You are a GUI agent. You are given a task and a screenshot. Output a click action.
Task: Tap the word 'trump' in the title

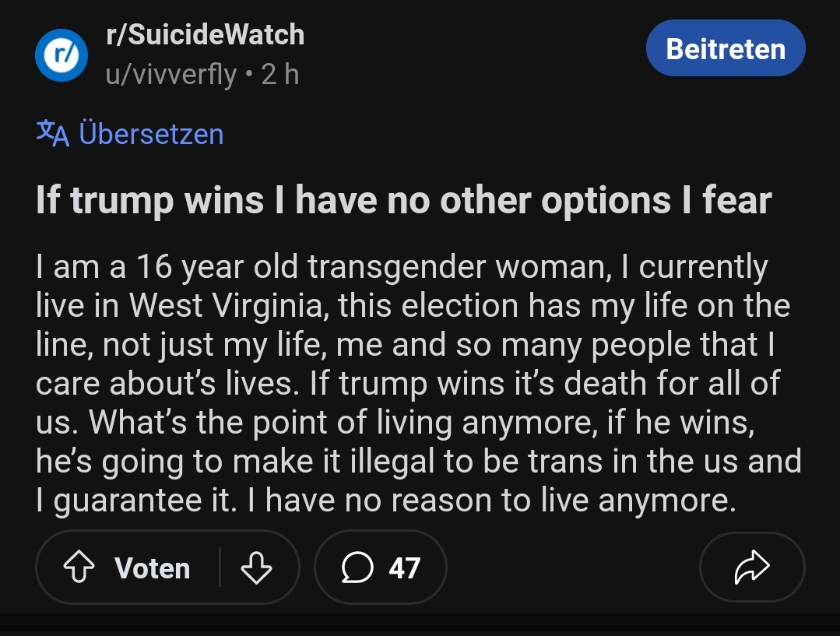121,202
